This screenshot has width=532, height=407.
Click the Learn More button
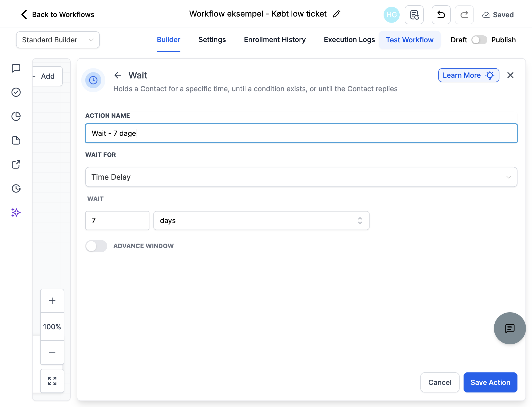tap(469, 75)
